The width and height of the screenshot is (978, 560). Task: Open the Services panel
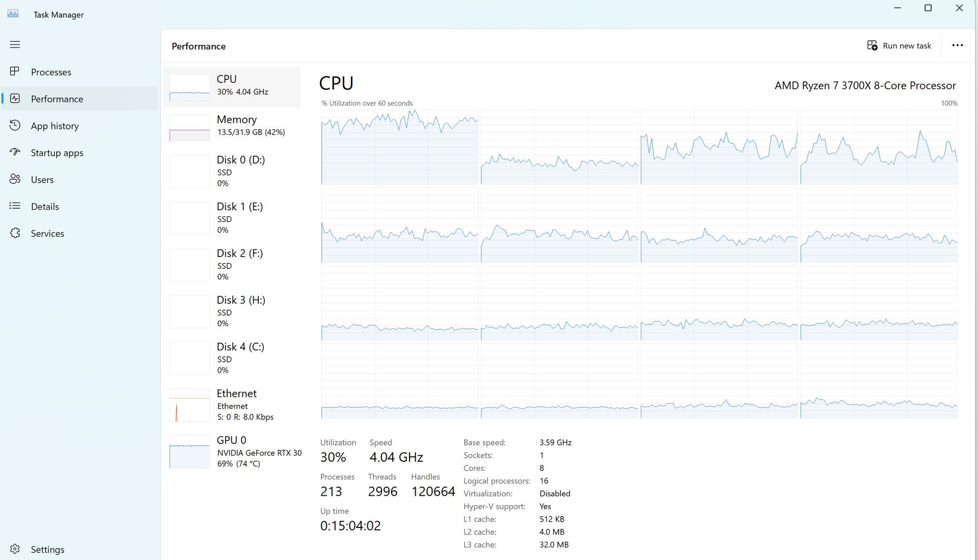point(47,233)
